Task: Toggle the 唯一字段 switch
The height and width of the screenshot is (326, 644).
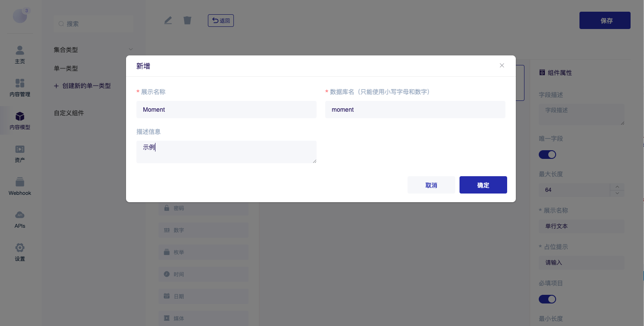Action: (547, 155)
